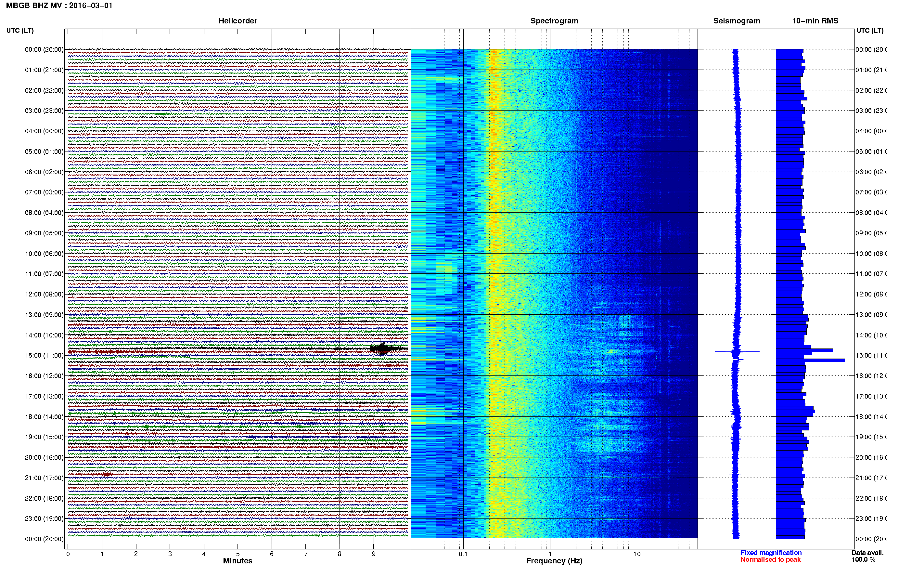Click the Spectrogram panel heading
Image resolution: width=924 pixels, height=578 pixels.
[554, 21]
